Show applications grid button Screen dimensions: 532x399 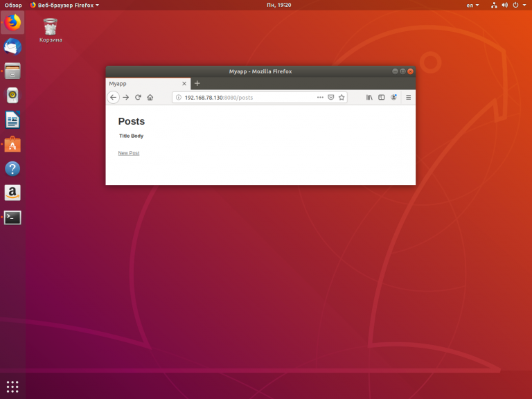pos(12,387)
